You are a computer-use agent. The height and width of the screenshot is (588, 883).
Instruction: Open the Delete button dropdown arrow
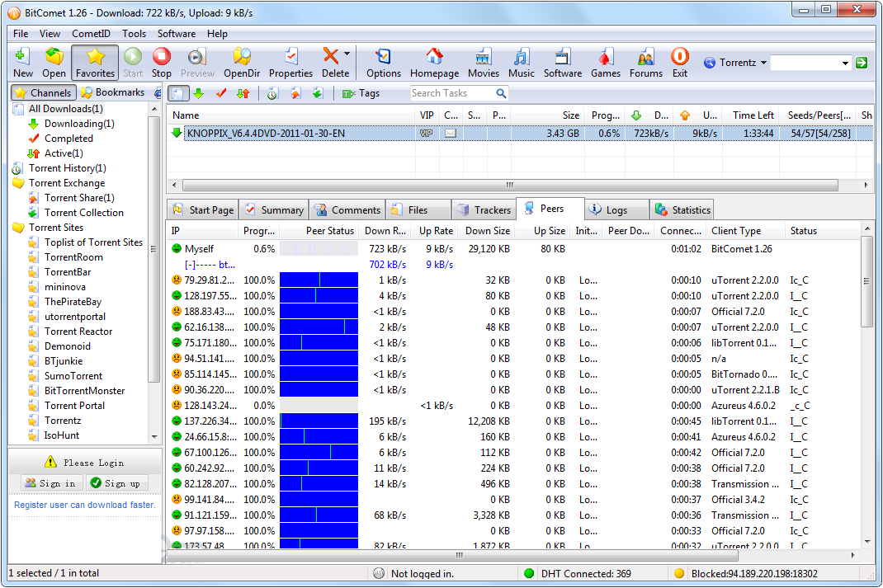[x=347, y=54]
